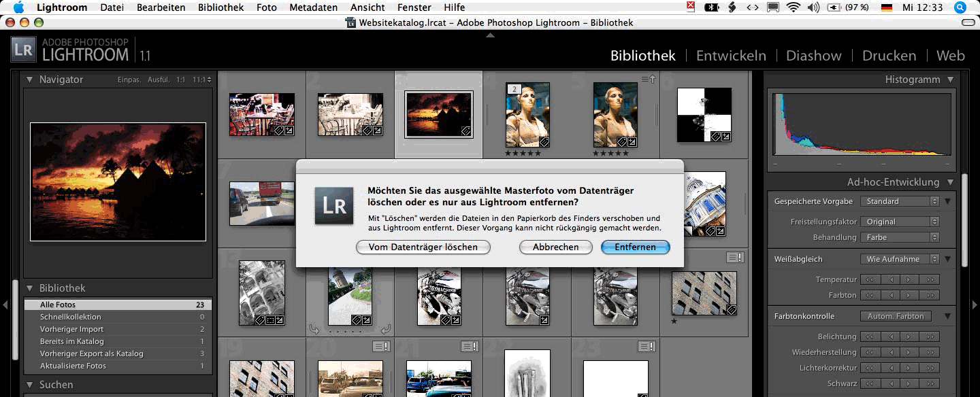The image size is (980, 397).
Task: Click the single star under the brick building photo
Action: click(674, 321)
